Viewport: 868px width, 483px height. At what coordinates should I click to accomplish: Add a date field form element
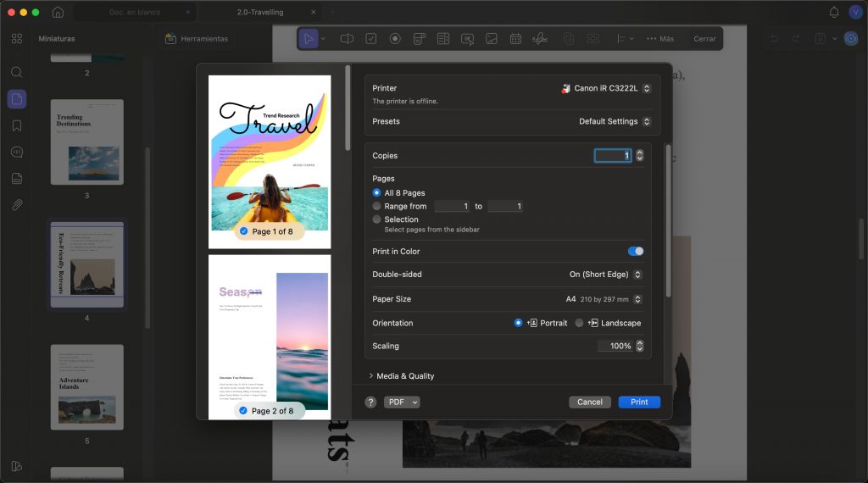pyautogui.click(x=515, y=39)
